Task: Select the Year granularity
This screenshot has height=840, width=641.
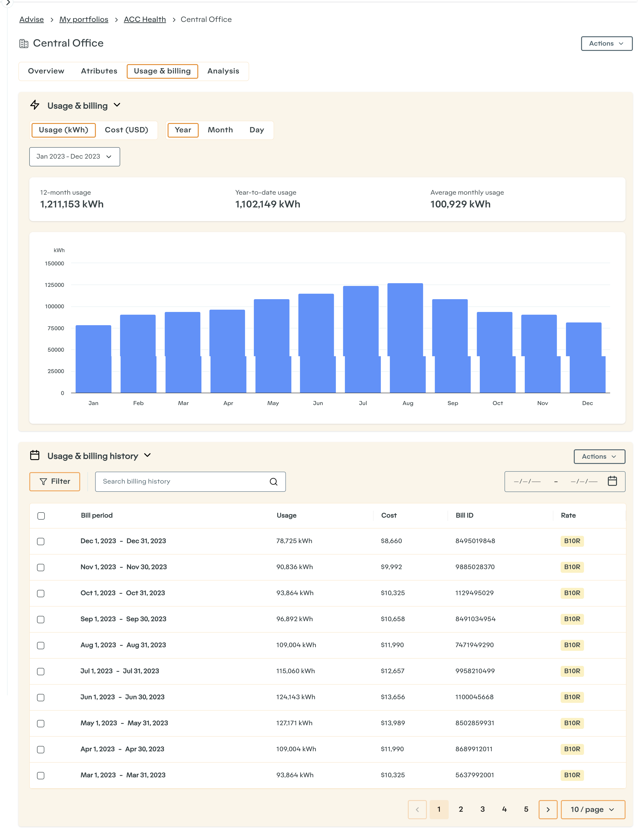Action: 183,130
